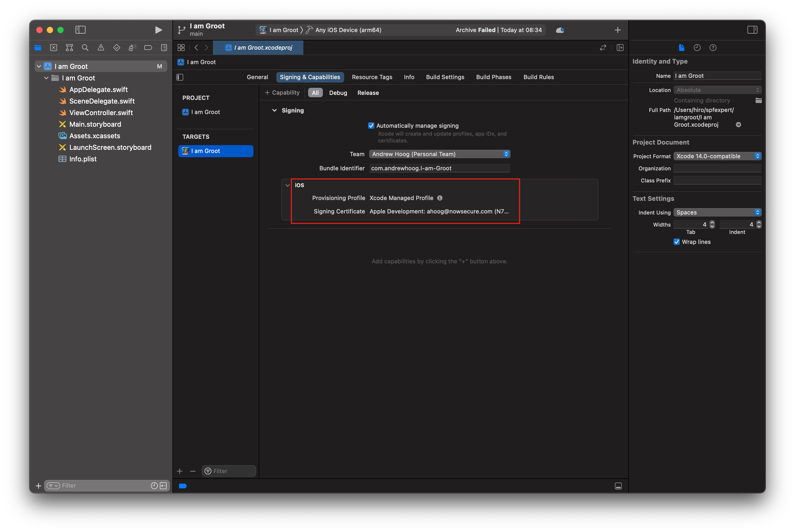Viewport: 795px width, 532px height.
Task: Enable Debug configuration tab
Action: pos(338,93)
